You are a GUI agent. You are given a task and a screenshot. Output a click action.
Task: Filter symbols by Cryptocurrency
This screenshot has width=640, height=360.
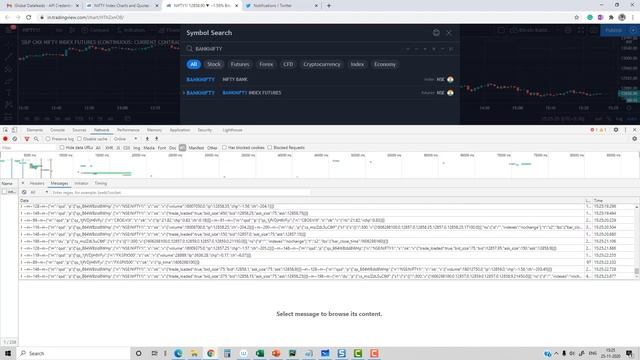coord(322,64)
